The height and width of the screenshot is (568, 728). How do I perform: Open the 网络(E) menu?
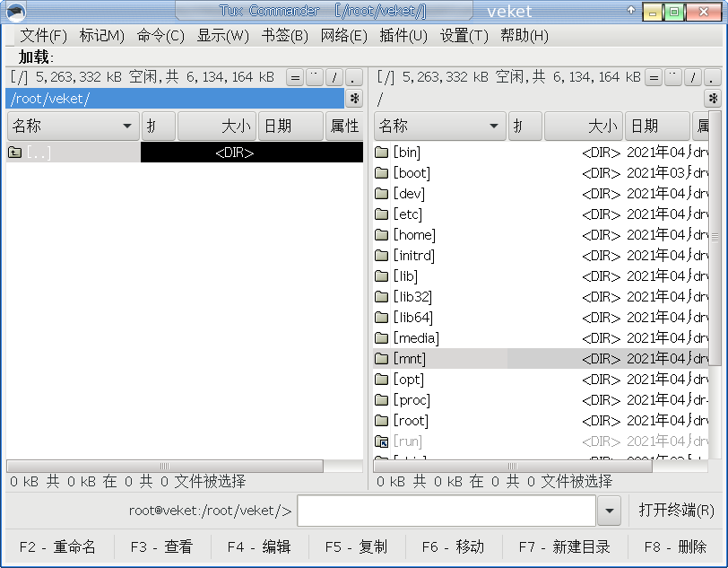[x=343, y=35]
